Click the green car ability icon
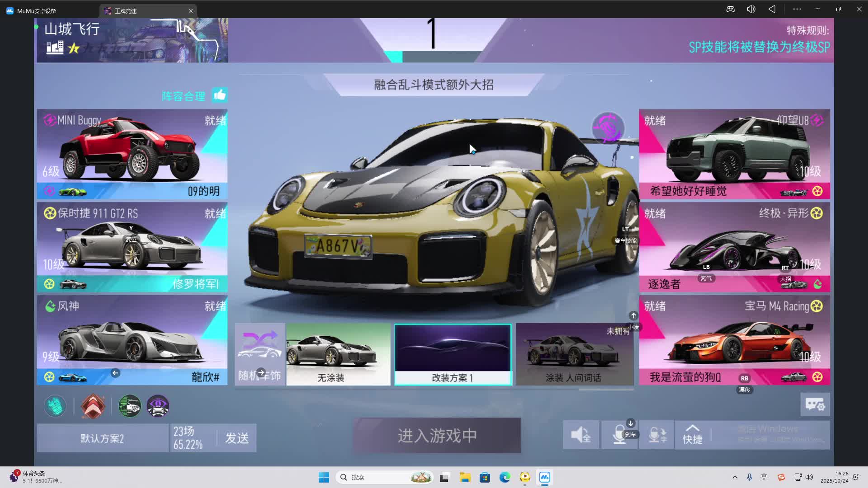This screenshot has height=488, width=868. click(x=130, y=406)
